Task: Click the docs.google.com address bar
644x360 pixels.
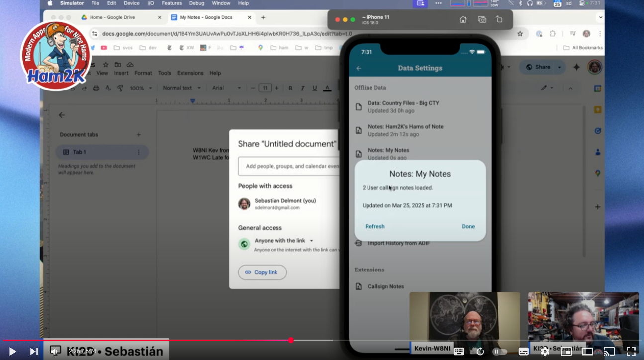Action: point(227,34)
